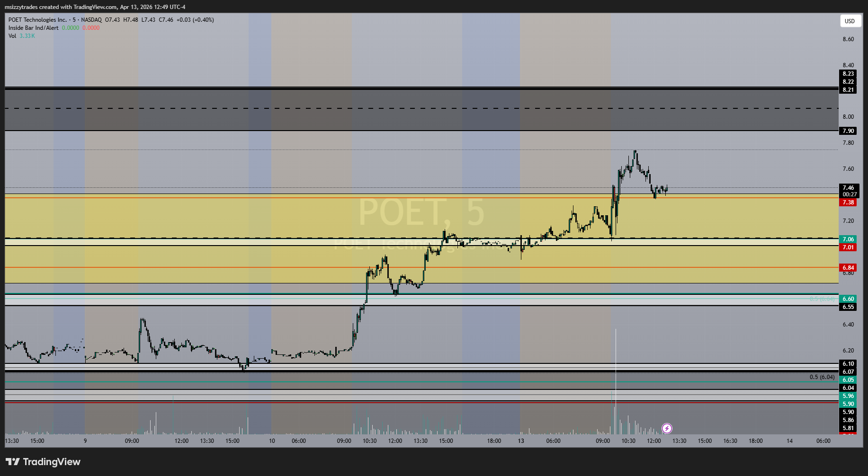The image size is (868, 476).
Task: Click the 6.40 price scale value
Action: (x=848, y=325)
